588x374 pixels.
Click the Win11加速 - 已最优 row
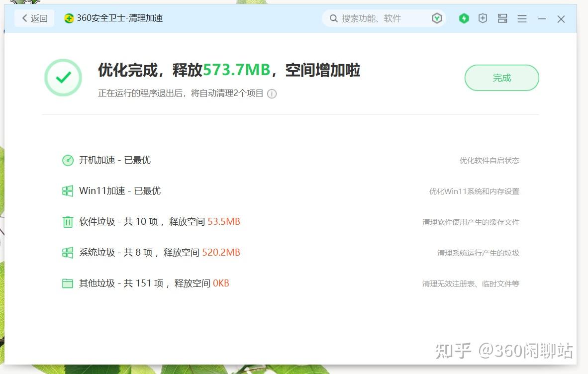[119, 191]
